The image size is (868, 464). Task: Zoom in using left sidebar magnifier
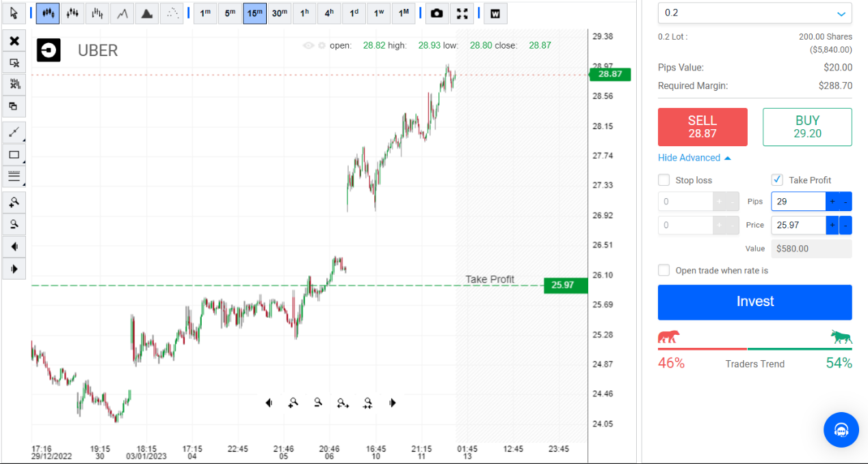click(14, 202)
